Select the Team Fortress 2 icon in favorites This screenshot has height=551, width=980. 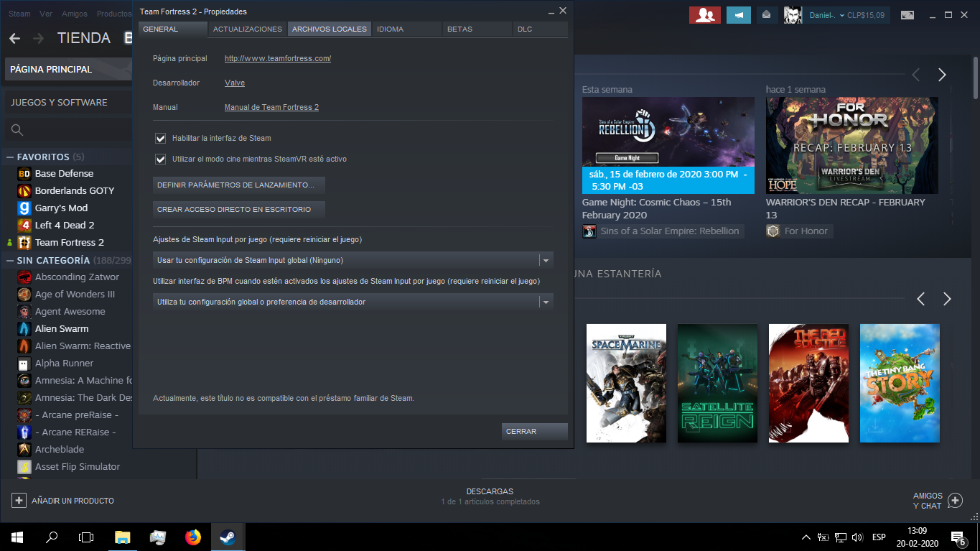pyautogui.click(x=24, y=242)
